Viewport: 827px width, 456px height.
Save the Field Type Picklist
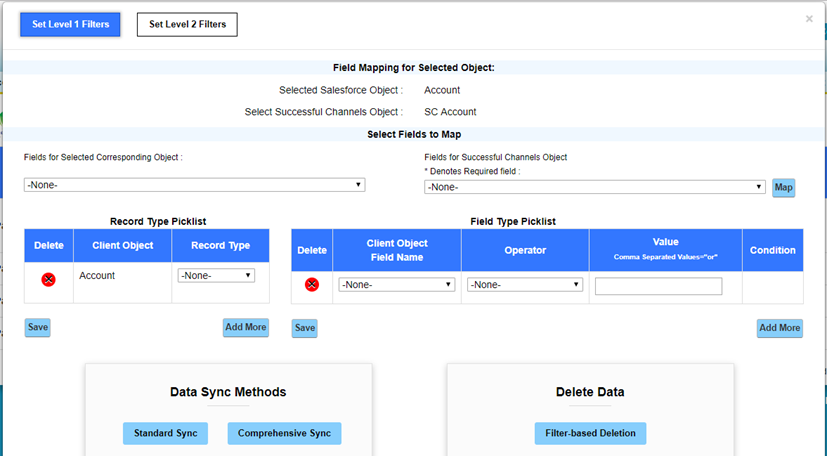(x=304, y=328)
